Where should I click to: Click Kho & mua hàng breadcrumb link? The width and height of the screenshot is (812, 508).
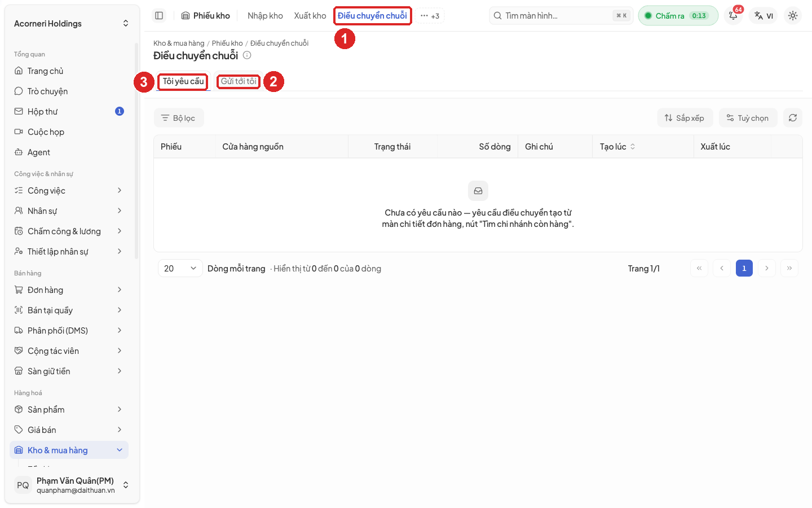(179, 43)
